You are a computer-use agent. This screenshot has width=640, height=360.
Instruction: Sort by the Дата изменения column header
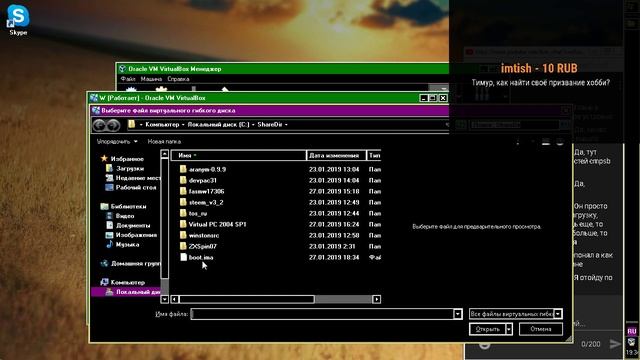[336, 156]
